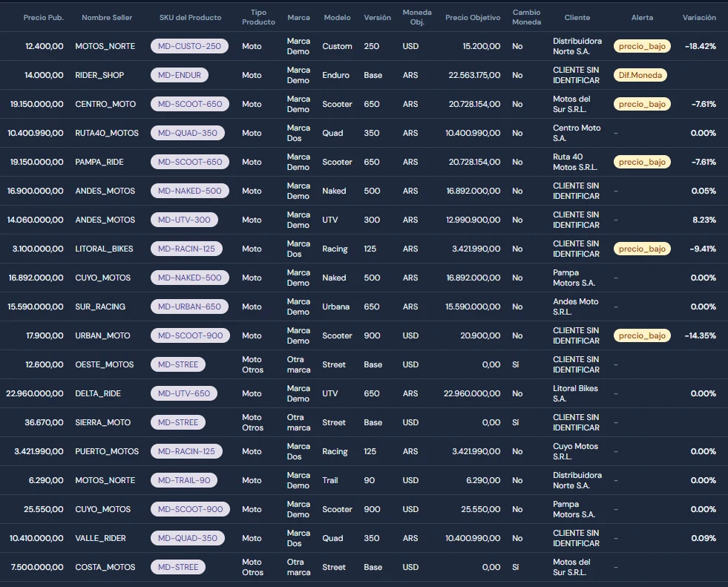The height and width of the screenshot is (587, 728).
Task: Select seller name SUR_RACING
Action: pyautogui.click(x=100, y=306)
